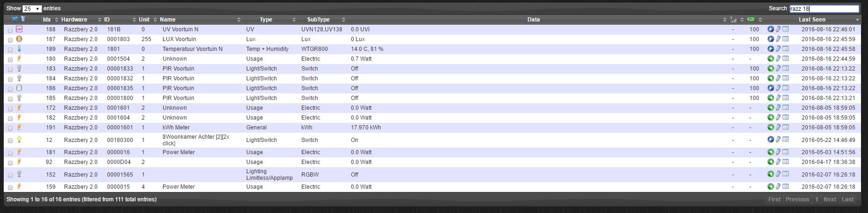Click the green add arrow for device 180
Viewport: 868px width, 213px height.
point(770,58)
